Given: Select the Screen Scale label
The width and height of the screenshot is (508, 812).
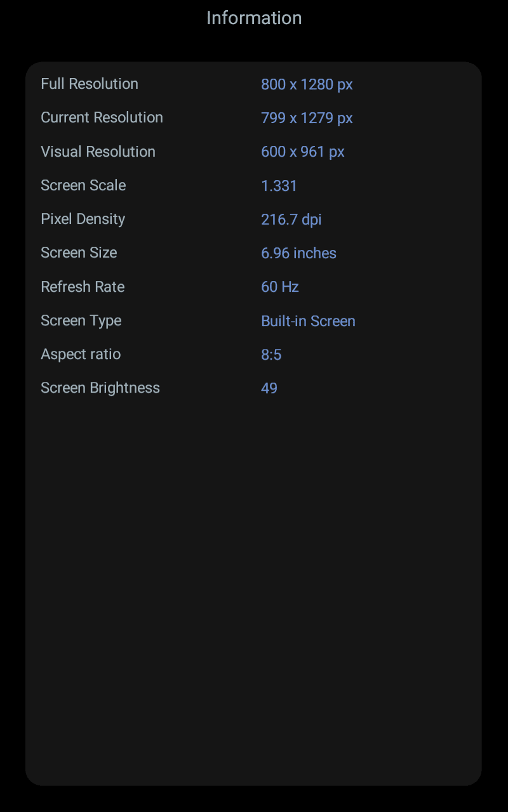Looking at the screenshot, I should click(x=83, y=185).
